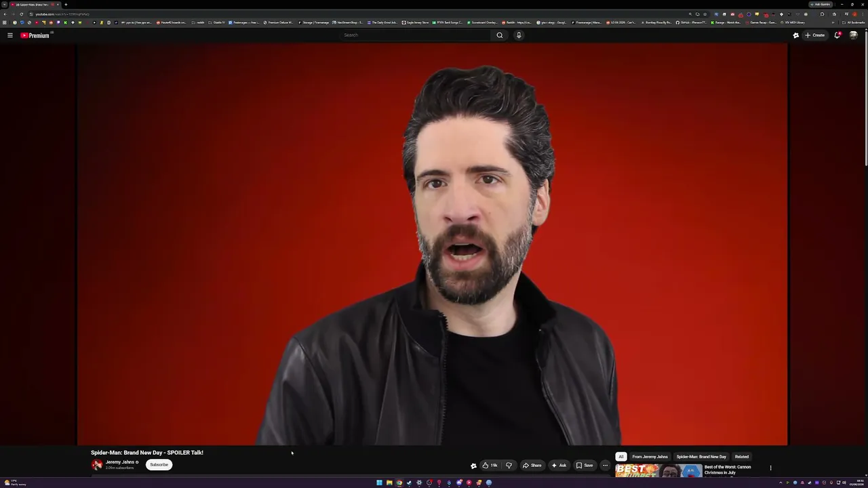Open the Create menu button

point(814,35)
